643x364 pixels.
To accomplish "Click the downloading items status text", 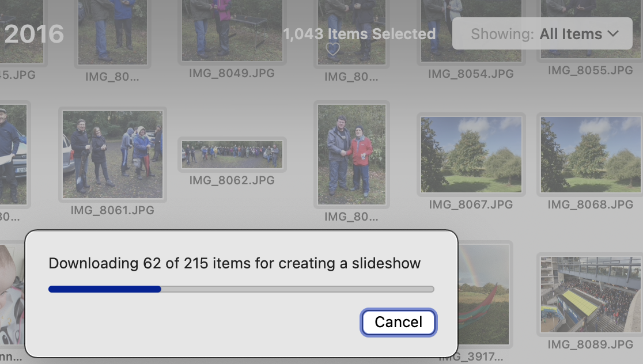I will [234, 264].
